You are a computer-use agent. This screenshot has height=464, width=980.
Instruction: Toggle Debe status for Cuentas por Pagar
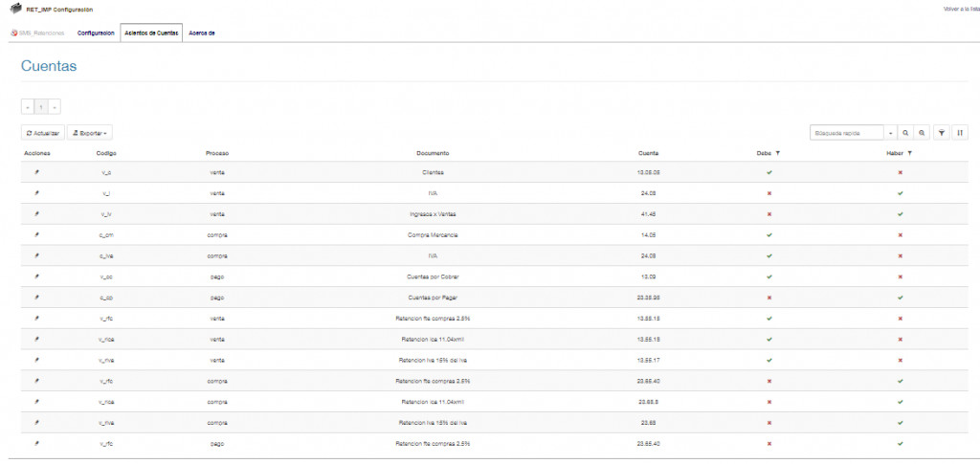pos(769,297)
